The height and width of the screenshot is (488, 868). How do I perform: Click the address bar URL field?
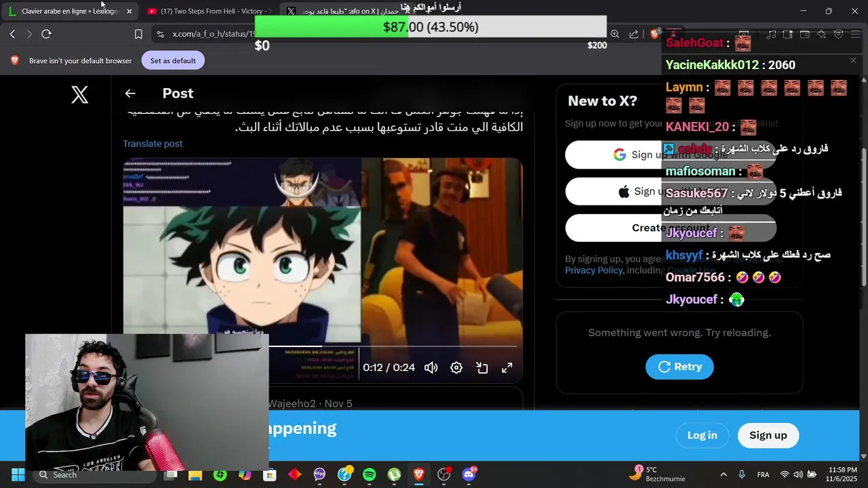(380, 34)
